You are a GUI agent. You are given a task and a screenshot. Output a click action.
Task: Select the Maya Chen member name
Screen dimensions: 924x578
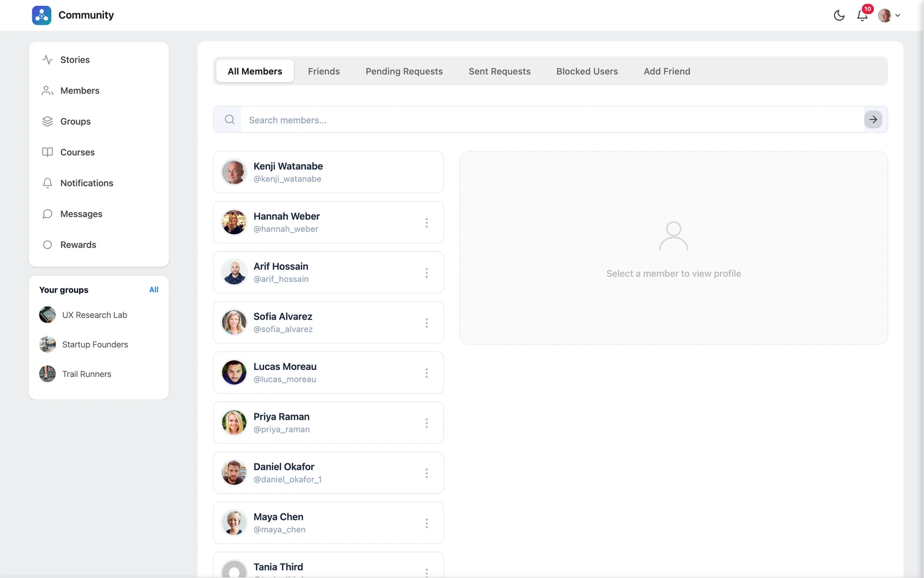pyautogui.click(x=278, y=517)
